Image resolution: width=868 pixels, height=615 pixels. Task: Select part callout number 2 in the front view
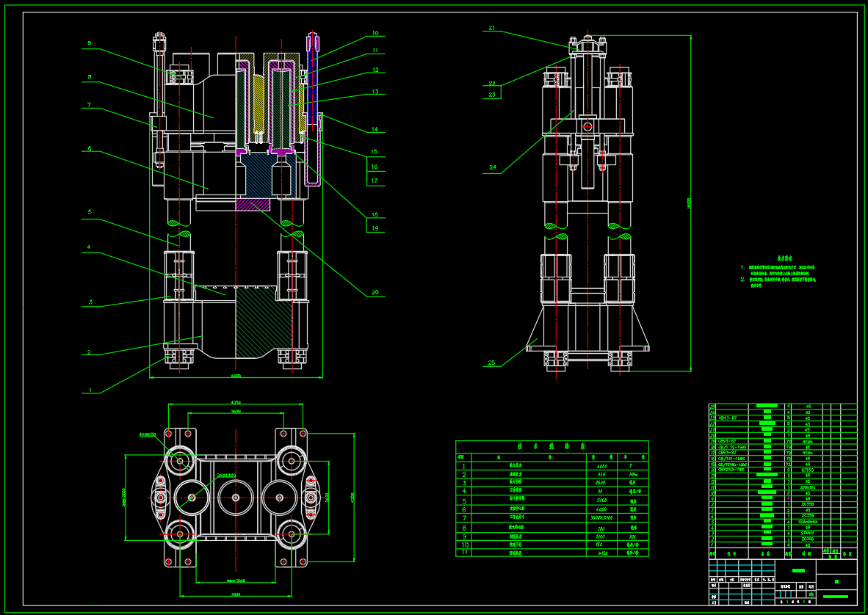[x=89, y=352]
